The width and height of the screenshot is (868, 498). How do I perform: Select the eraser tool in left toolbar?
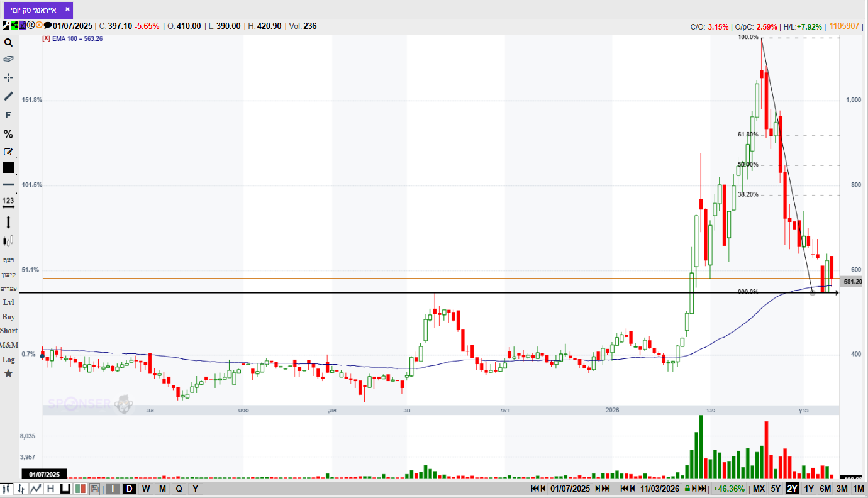click(x=8, y=58)
